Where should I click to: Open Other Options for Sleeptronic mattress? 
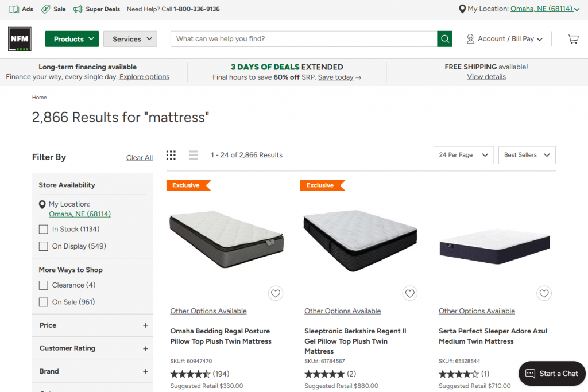pyautogui.click(x=343, y=311)
